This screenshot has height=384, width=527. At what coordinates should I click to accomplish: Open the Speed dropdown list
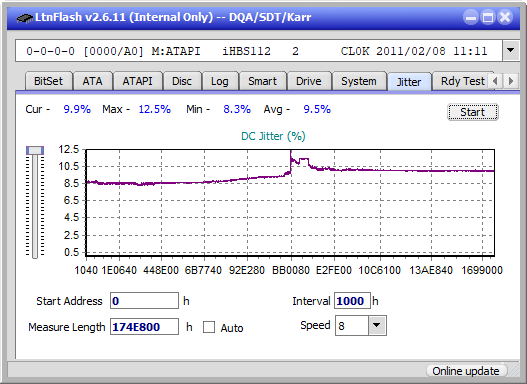tap(377, 325)
